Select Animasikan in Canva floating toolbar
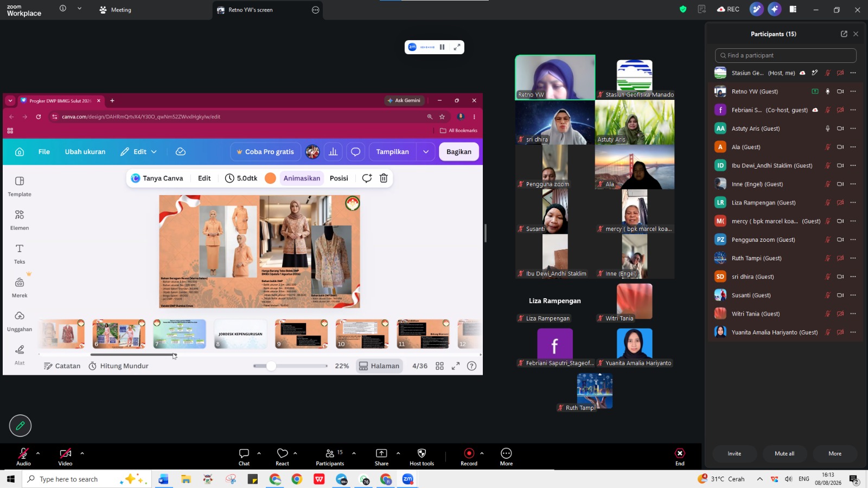Image resolution: width=868 pixels, height=488 pixels. [x=302, y=178]
